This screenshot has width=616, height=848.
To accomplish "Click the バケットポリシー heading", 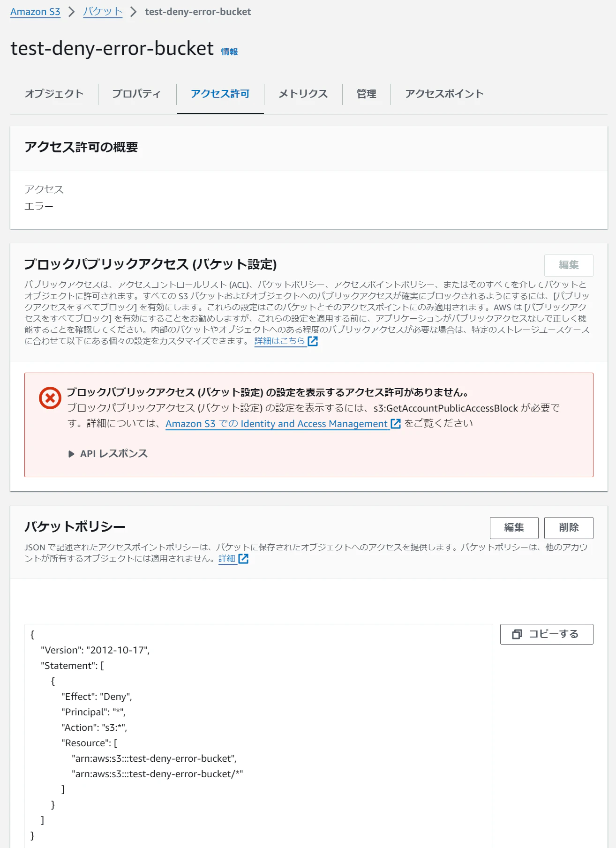I will pyautogui.click(x=75, y=527).
